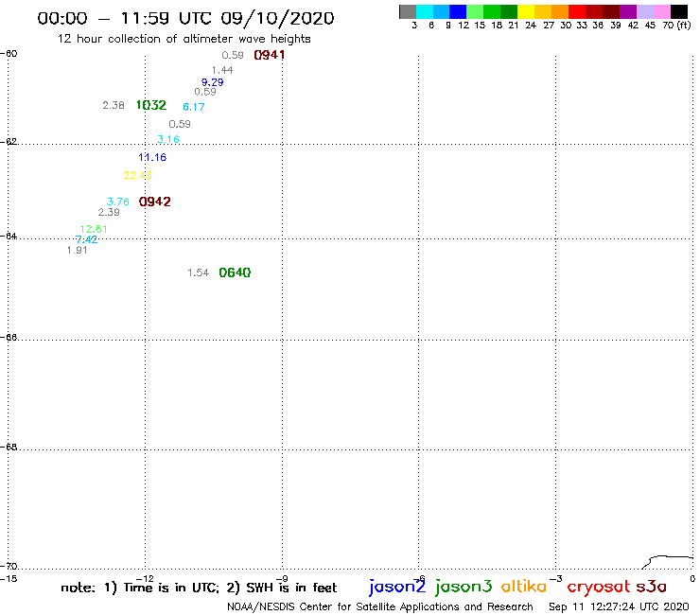Click the '12 hour collection of altimeter wave heights' subtitle

click(x=184, y=39)
